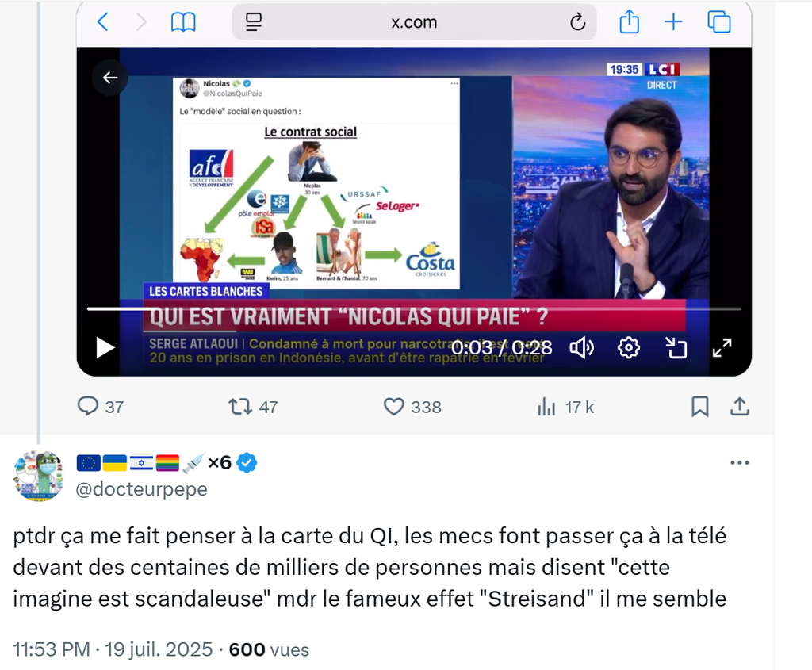Open the Safari tabs overview
Screen dimensions: 812x670
coord(718,22)
